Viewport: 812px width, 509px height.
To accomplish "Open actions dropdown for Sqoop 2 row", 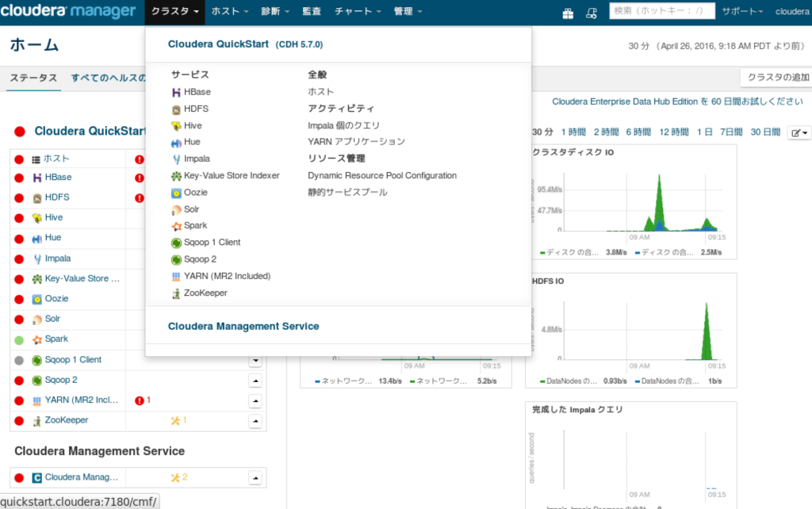I will pos(255,381).
